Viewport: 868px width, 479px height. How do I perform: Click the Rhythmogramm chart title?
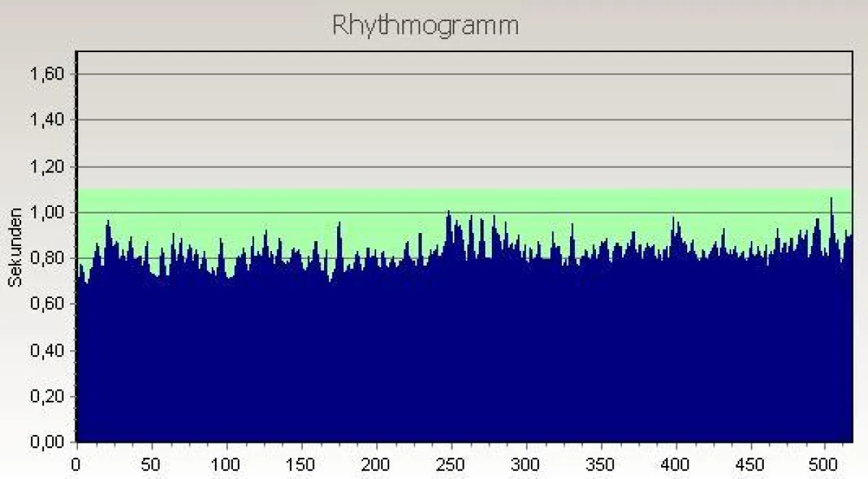425,25
